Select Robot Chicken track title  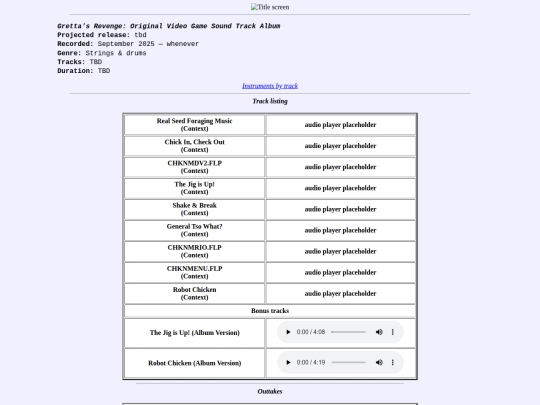pyautogui.click(x=195, y=290)
